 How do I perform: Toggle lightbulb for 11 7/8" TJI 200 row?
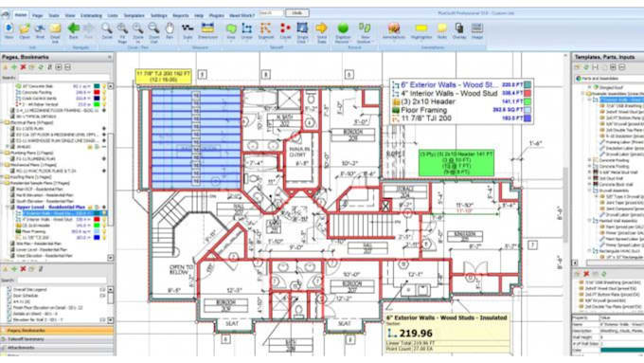tap(104, 238)
